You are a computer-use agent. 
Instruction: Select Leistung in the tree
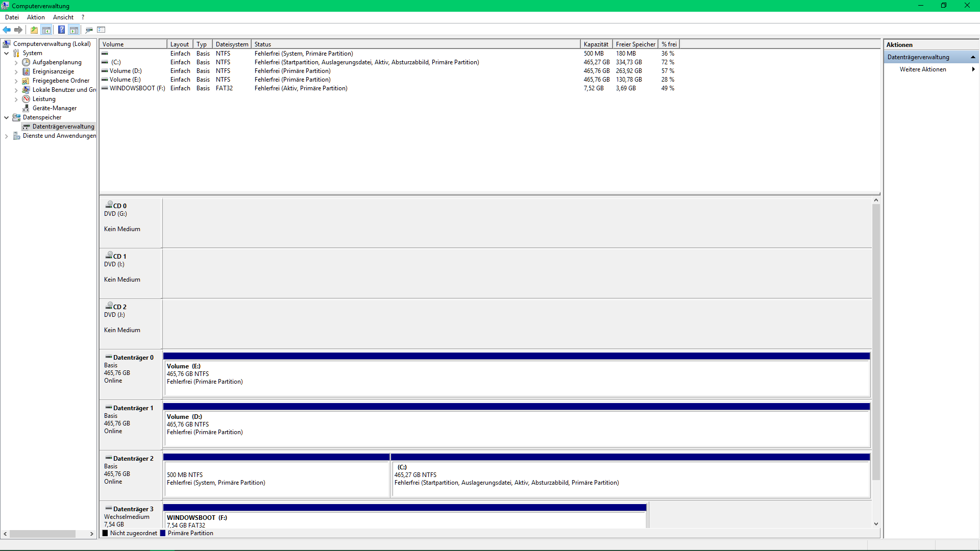(44, 99)
